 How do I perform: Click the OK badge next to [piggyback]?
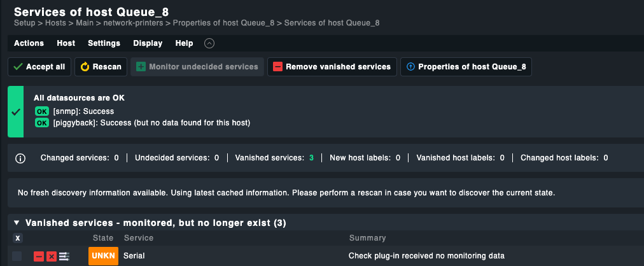42,123
